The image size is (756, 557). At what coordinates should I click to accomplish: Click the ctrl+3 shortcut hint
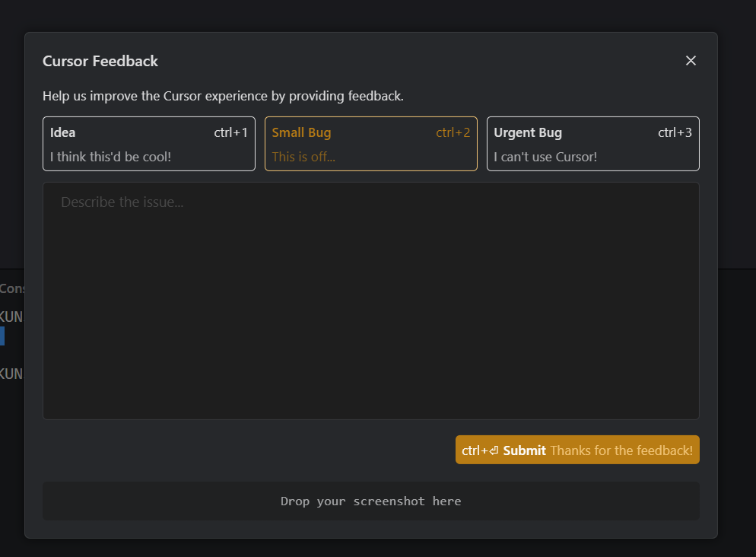pos(675,133)
